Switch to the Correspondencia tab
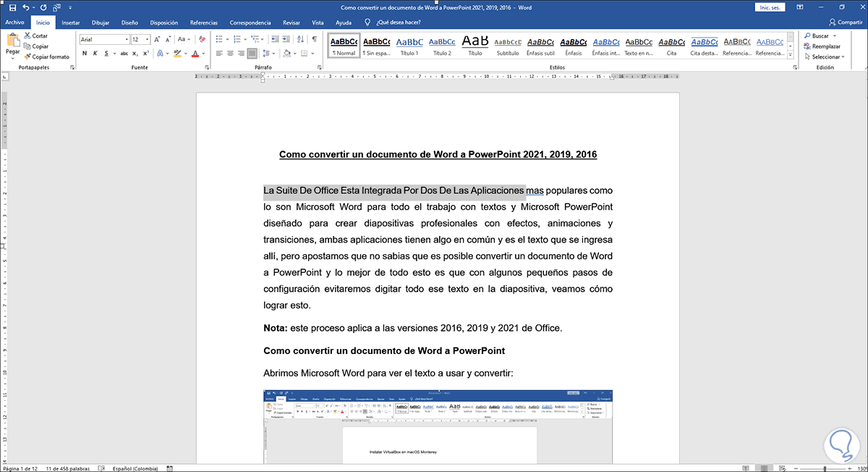Screen dimensions: 868x472 [x=250, y=22]
